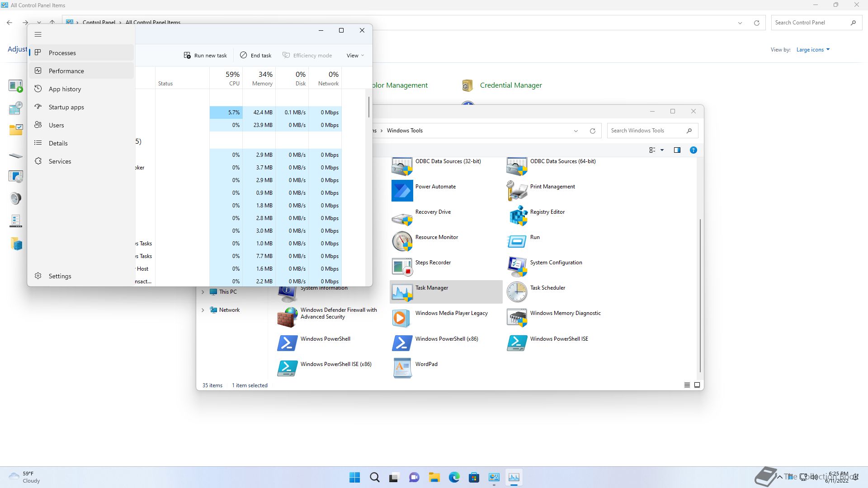Open Help in Windows Tools window
868x488 pixels.
click(x=693, y=150)
